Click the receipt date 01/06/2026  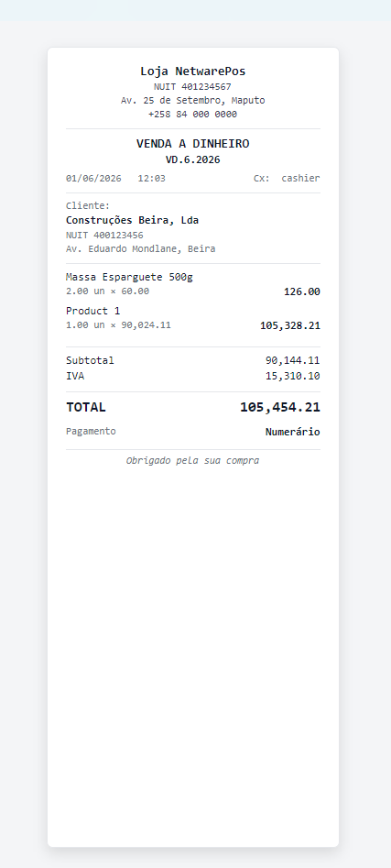click(93, 178)
